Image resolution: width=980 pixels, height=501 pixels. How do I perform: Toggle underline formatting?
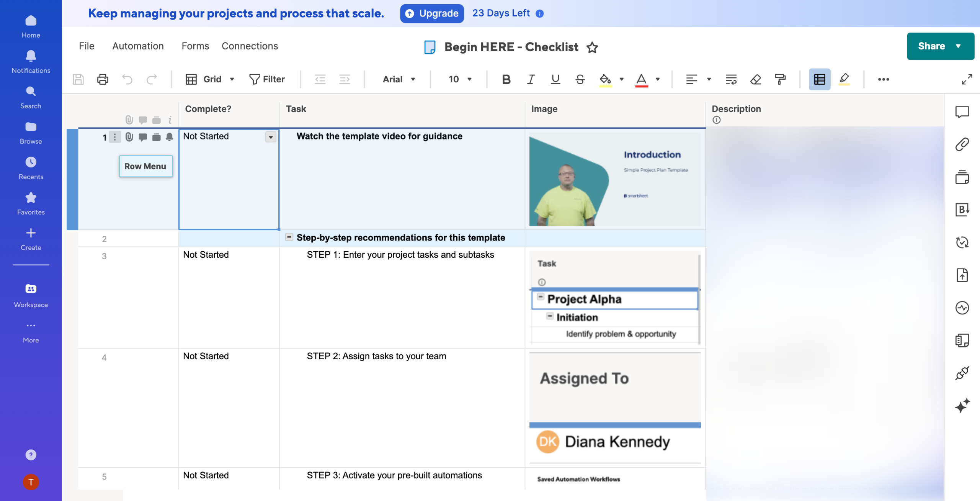(x=555, y=79)
